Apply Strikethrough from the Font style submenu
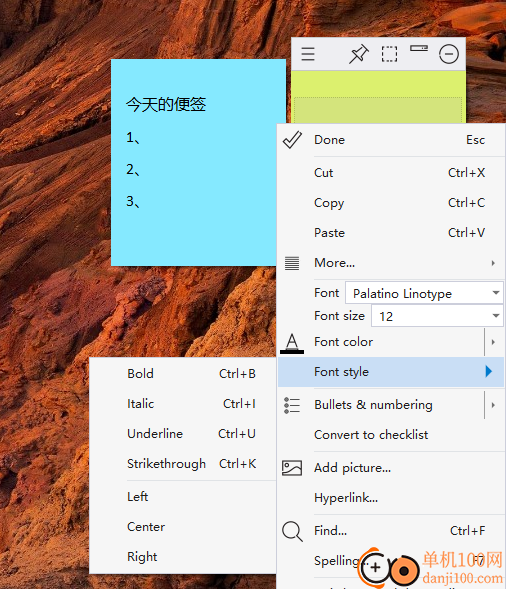Viewport: 506px width, 589px height. point(183,464)
